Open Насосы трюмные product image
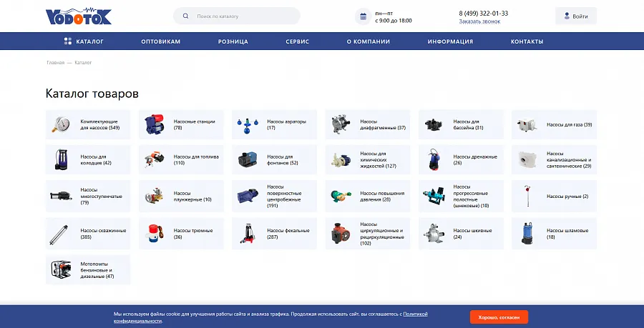Image resolution: width=644 pixels, height=328 pixels. (155, 233)
